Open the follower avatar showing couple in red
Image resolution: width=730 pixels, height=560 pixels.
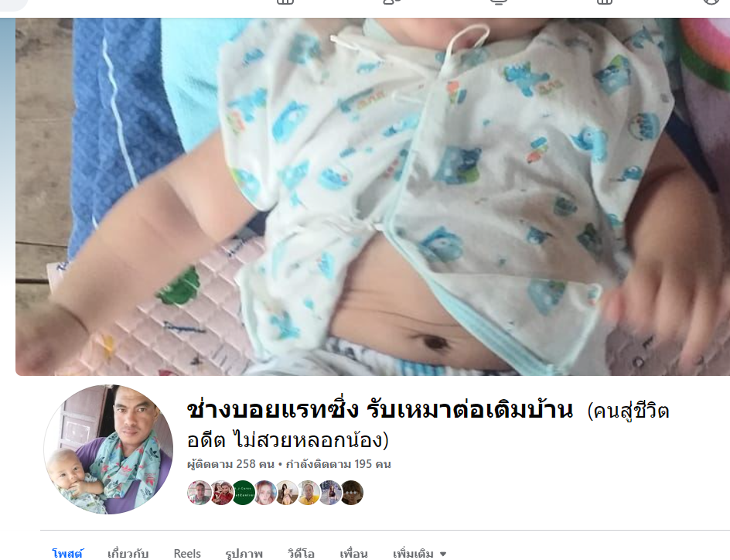coord(222,493)
